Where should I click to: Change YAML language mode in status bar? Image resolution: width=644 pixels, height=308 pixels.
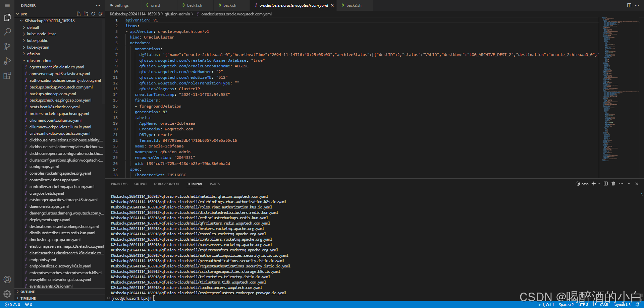(x=604, y=305)
